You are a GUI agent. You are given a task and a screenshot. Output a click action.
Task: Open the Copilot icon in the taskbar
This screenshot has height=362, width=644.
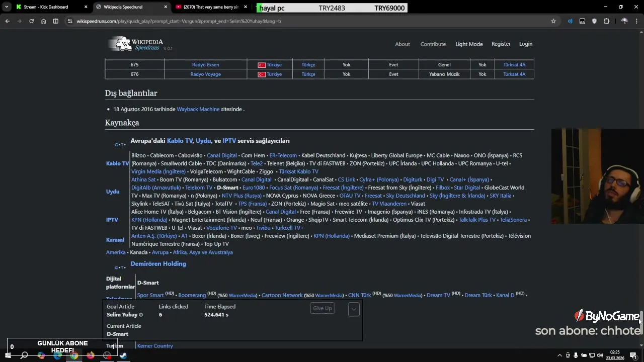click(x=41, y=355)
